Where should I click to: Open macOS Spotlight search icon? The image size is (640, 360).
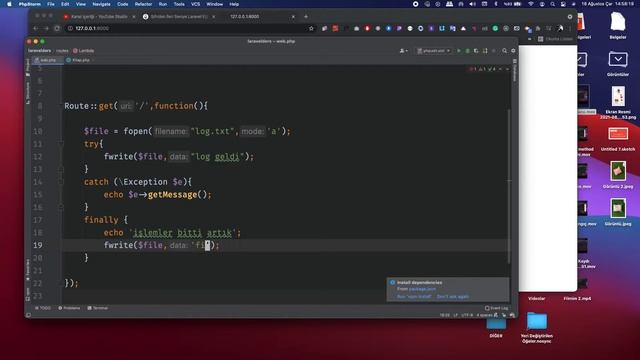coord(552,4)
